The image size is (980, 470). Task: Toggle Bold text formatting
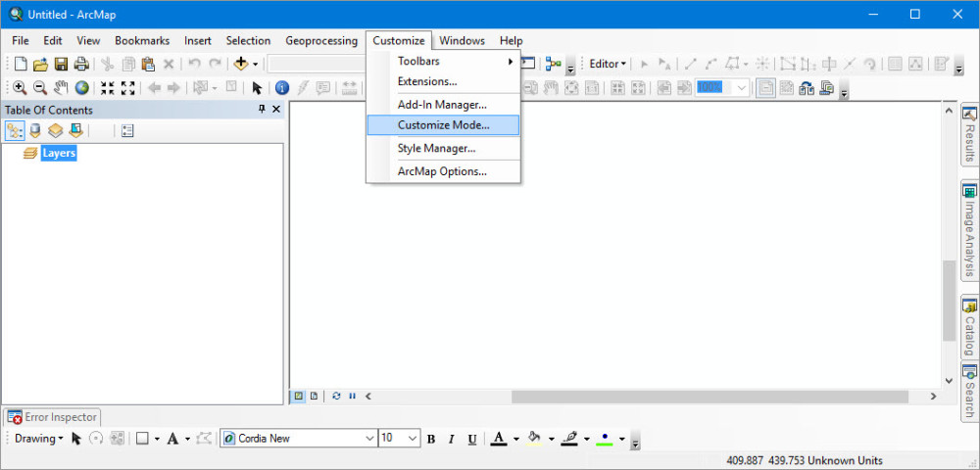coord(430,439)
